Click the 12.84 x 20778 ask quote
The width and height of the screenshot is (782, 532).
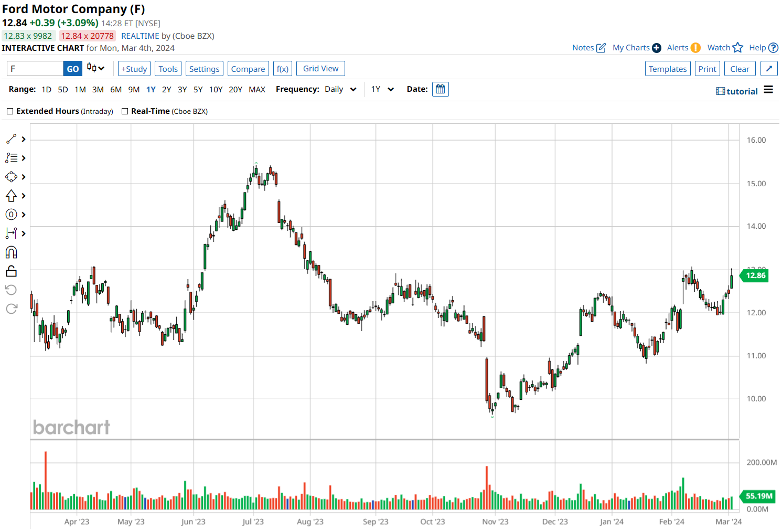(x=88, y=36)
